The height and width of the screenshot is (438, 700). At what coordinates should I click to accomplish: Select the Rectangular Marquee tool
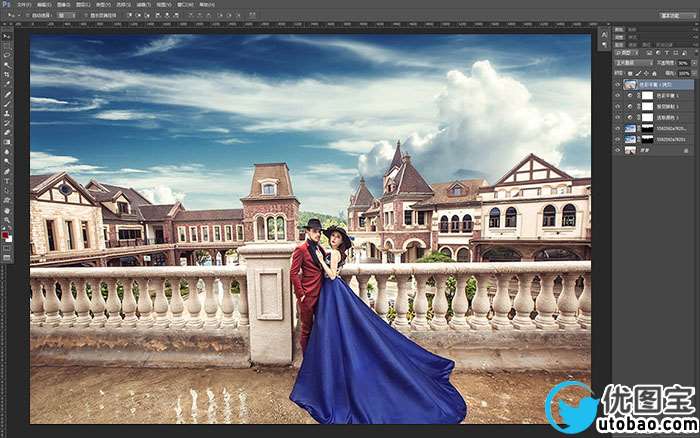pyautogui.click(x=6, y=46)
